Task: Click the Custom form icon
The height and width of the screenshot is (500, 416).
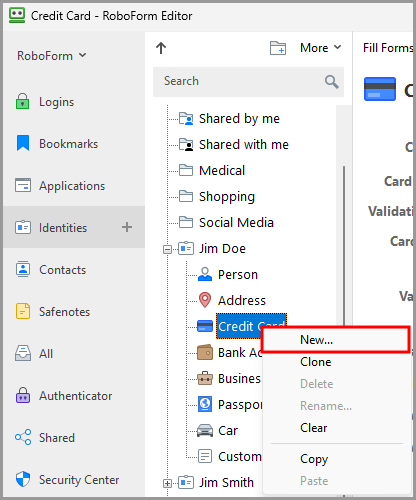Action: pyautogui.click(x=205, y=456)
